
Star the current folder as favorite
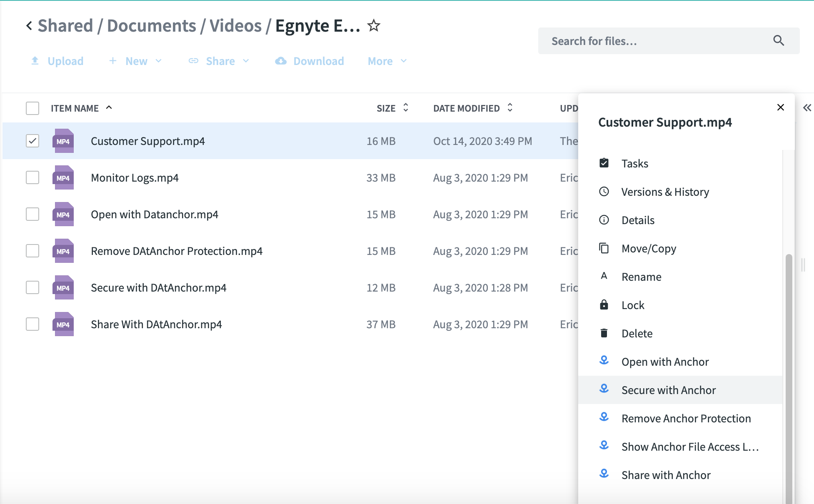click(x=374, y=26)
